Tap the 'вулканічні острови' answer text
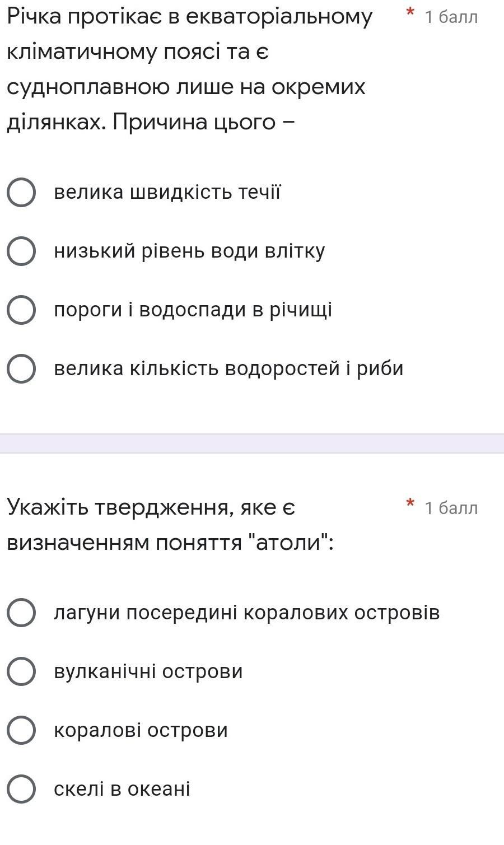This screenshot has width=504, height=845. 148,671
